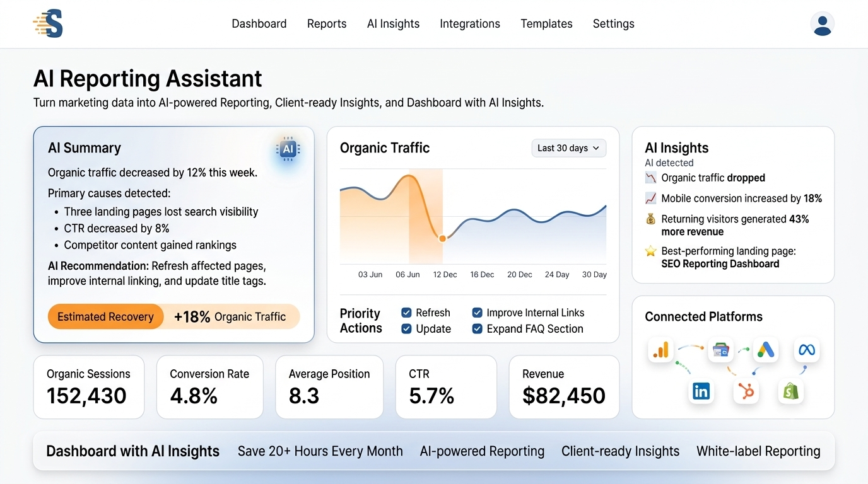Screen dimensions: 868x484
Task: Click the Shopify platform icon
Action: [790, 391]
